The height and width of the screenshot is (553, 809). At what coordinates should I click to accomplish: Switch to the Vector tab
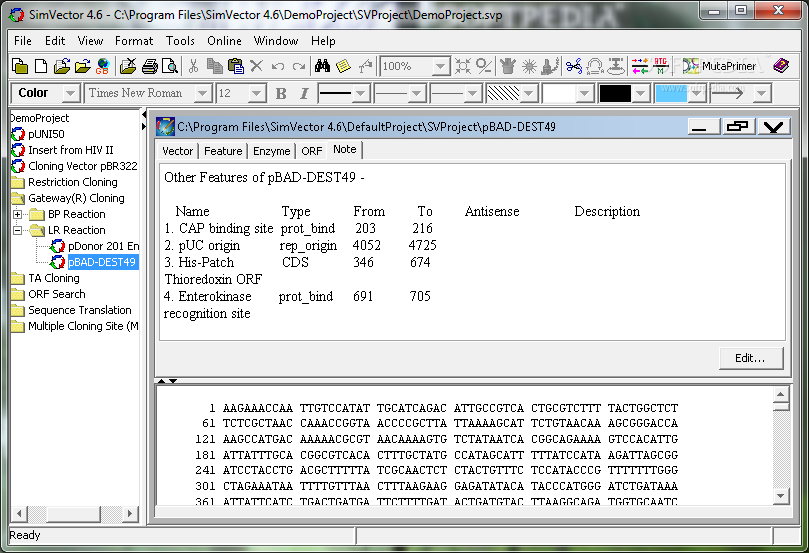point(177,151)
